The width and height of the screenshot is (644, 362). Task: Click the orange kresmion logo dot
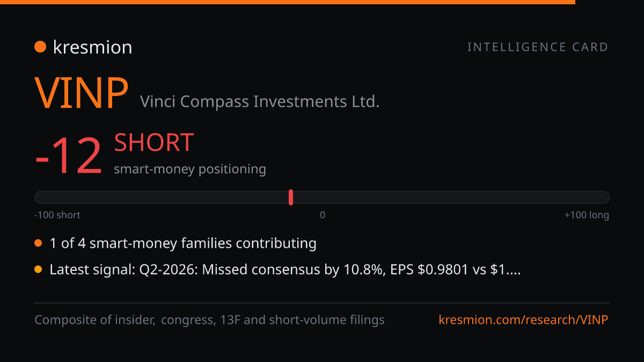point(40,47)
